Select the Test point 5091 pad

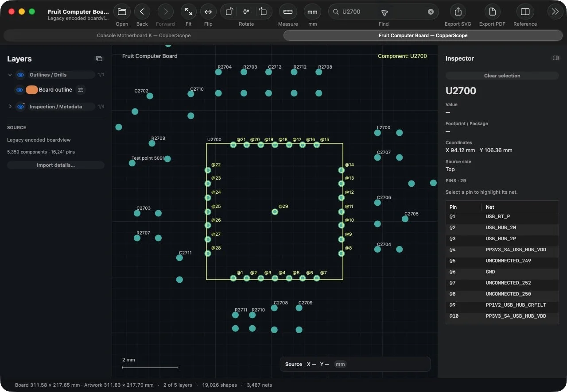132,163
